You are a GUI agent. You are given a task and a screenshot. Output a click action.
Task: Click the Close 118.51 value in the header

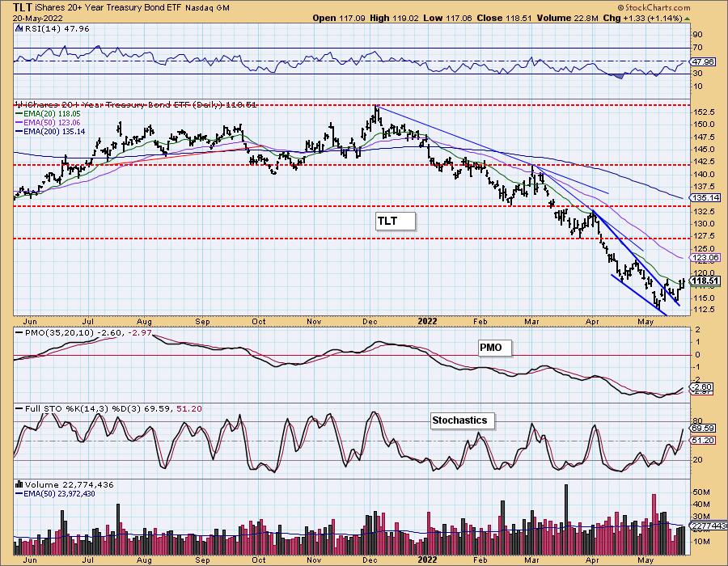pos(505,18)
